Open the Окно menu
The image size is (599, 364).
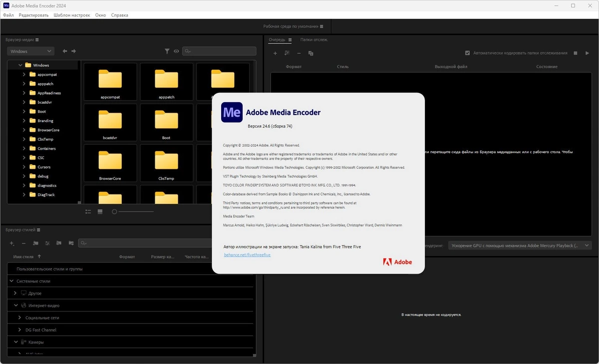click(100, 15)
